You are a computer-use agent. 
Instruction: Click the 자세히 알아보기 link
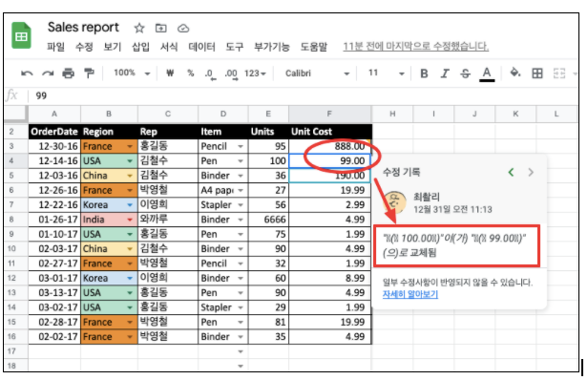coord(410,294)
